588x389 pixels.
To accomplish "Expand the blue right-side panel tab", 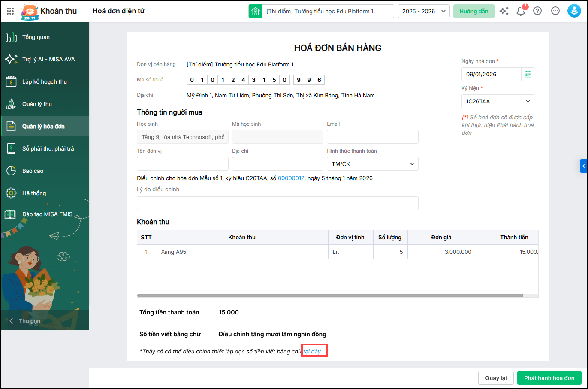I will pyautogui.click(x=583, y=166).
